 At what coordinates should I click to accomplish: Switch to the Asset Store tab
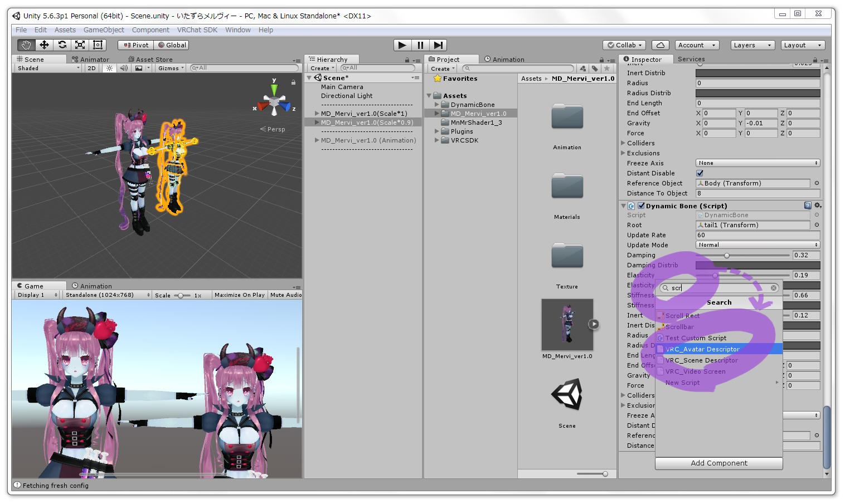coord(150,60)
